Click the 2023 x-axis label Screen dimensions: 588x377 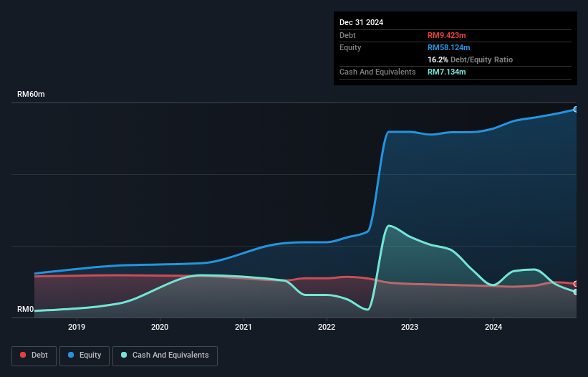point(410,327)
